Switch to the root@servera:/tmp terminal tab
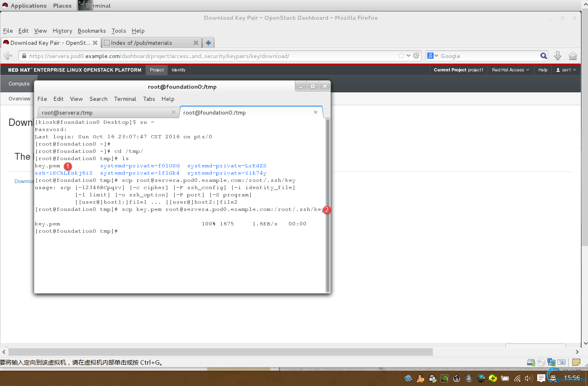 [108, 113]
